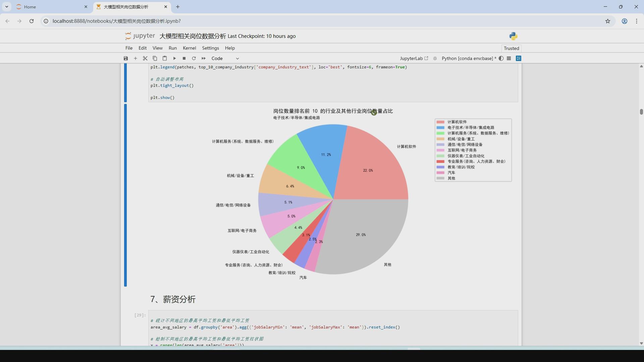The width and height of the screenshot is (644, 362).
Task: Click the Trusted notebook button
Action: (511, 48)
